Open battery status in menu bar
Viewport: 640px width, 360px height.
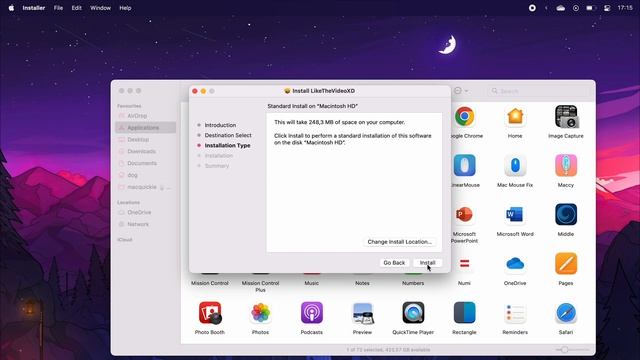(x=591, y=8)
